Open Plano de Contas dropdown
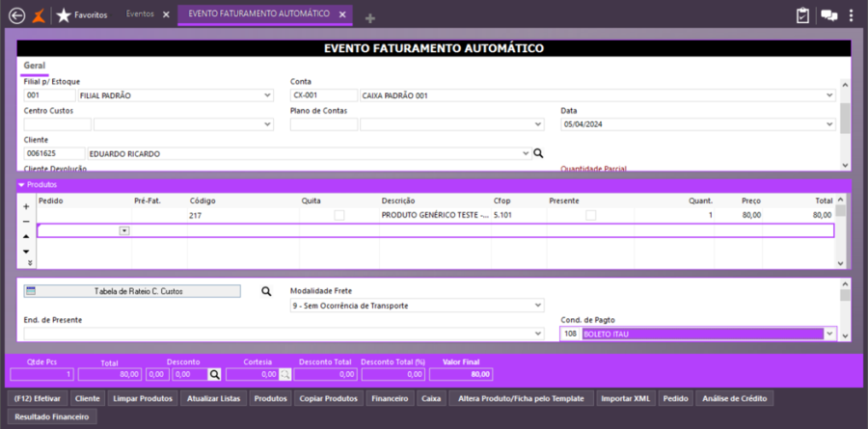Viewport: 868px width, 429px height. 538,124
